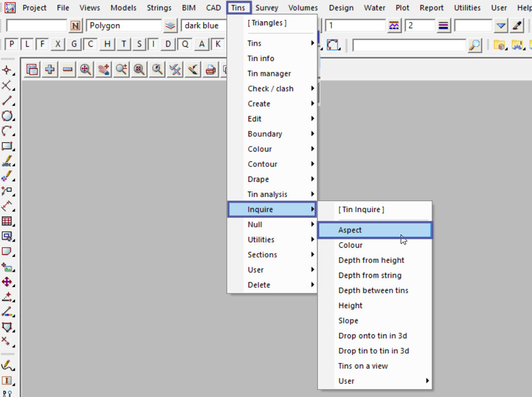Open the blue triangle dropdown arrow
The height and width of the screenshot is (397, 532).
pyautogui.click(x=501, y=26)
